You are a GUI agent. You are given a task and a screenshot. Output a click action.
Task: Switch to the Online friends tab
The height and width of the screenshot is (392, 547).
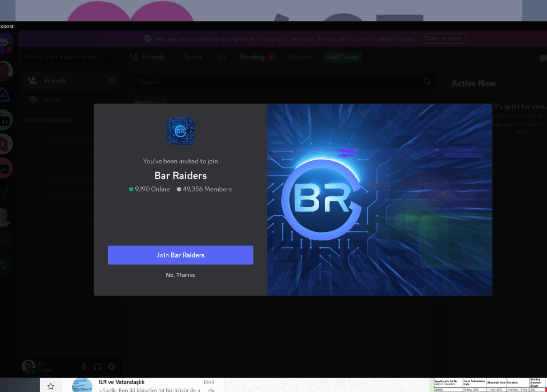click(192, 57)
